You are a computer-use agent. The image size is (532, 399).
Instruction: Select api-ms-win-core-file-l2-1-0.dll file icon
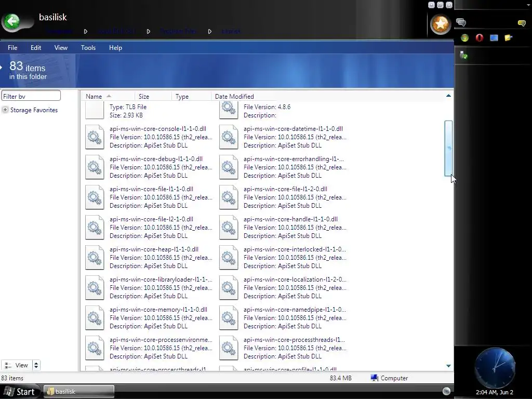click(x=95, y=228)
